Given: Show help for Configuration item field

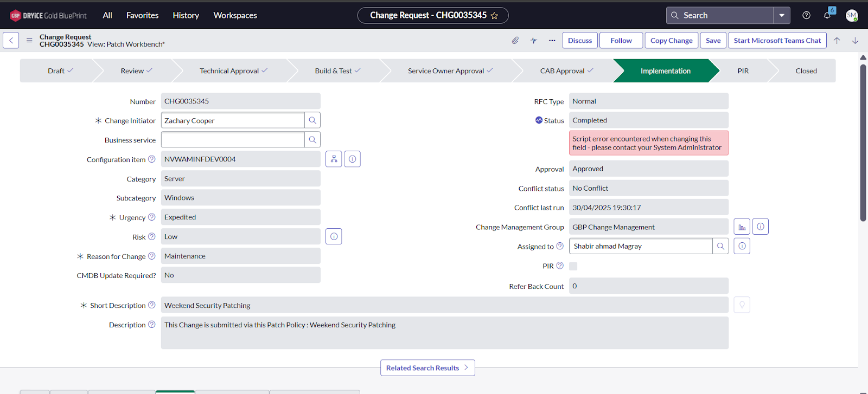Looking at the screenshot, I should point(152,159).
